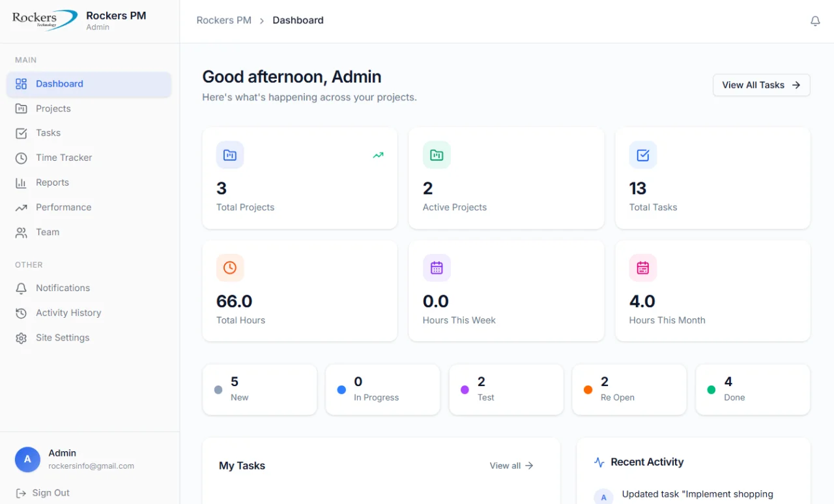The height and width of the screenshot is (504, 834).
Task: Click the admin avatar circle in sidebar footer
Action: tap(27, 459)
